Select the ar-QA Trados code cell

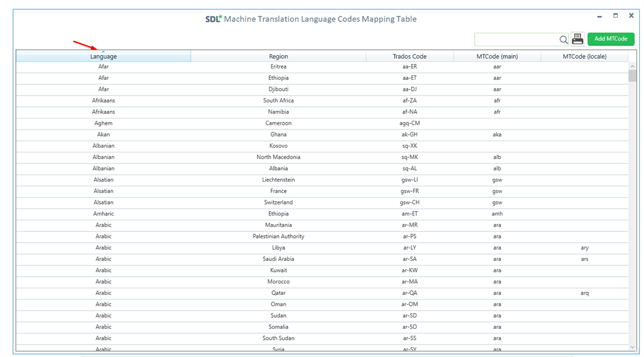(409, 293)
